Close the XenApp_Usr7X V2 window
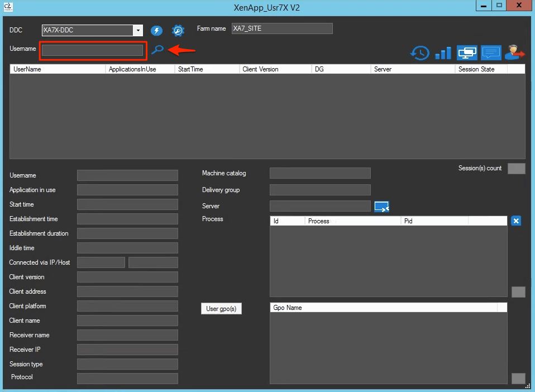 [x=519, y=6]
